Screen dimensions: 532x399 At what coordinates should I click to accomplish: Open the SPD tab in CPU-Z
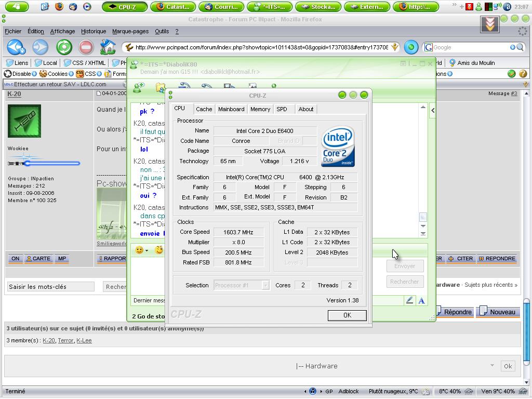pyautogui.click(x=282, y=109)
